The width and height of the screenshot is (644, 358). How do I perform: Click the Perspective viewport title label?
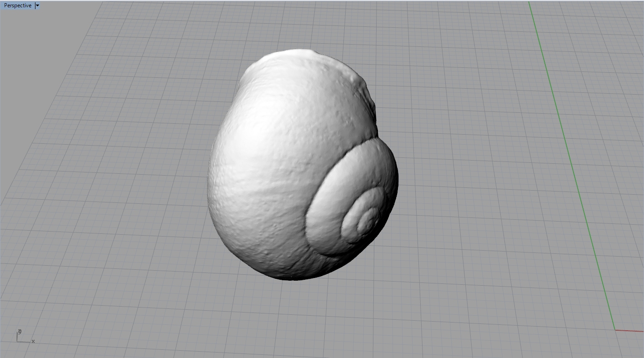(x=18, y=5)
